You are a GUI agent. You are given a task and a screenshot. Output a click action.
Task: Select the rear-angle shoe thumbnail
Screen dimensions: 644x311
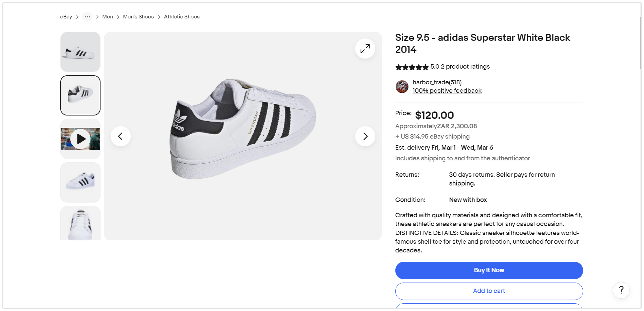click(x=80, y=95)
